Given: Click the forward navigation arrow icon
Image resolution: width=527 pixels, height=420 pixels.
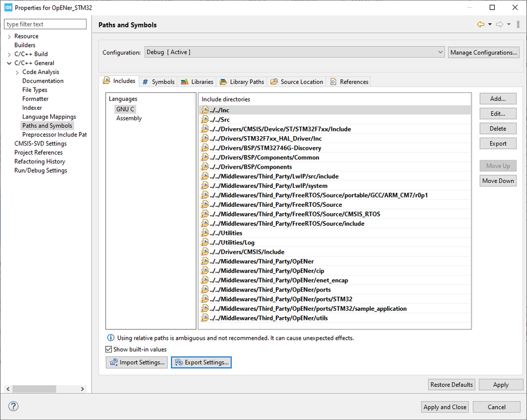Looking at the screenshot, I should [x=500, y=24].
